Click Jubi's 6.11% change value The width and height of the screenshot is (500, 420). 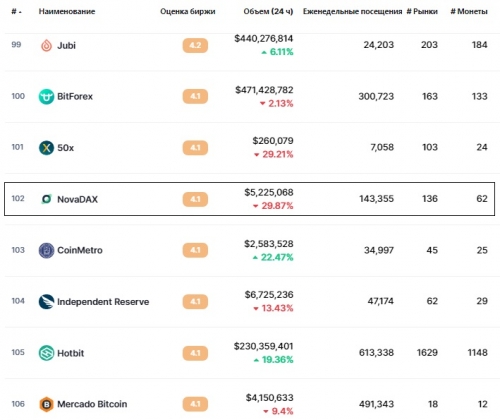(281, 52)
